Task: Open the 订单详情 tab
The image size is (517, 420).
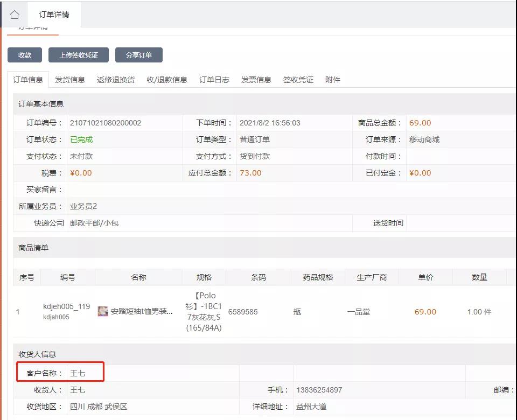Action: coord(54,15)
